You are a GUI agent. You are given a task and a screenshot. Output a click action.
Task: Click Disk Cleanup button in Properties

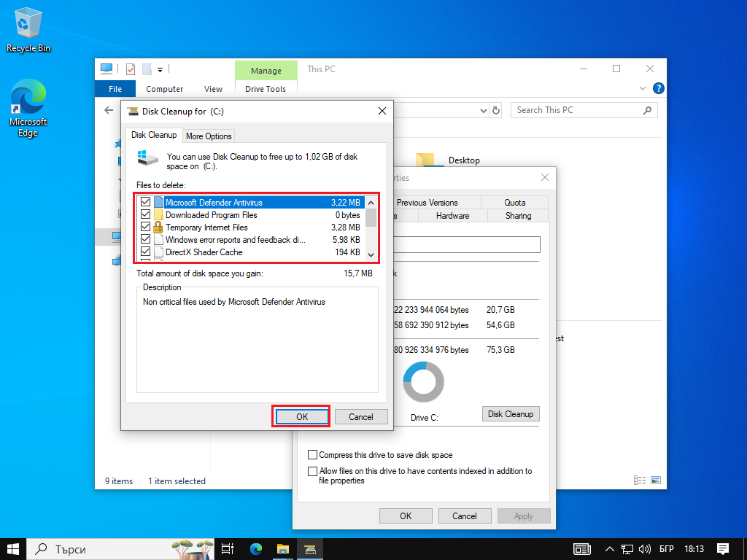pos(510,414)
